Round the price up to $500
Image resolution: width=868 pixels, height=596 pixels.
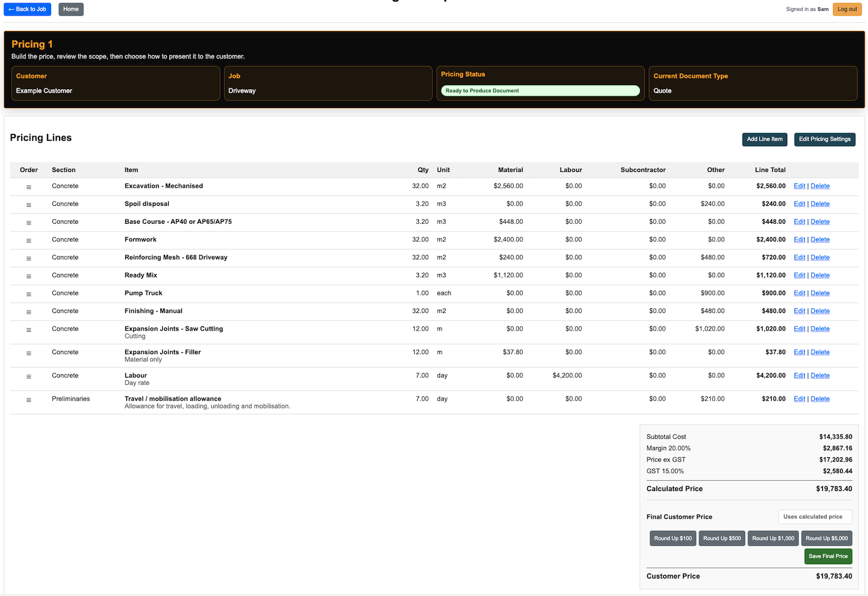pos(722,538)
